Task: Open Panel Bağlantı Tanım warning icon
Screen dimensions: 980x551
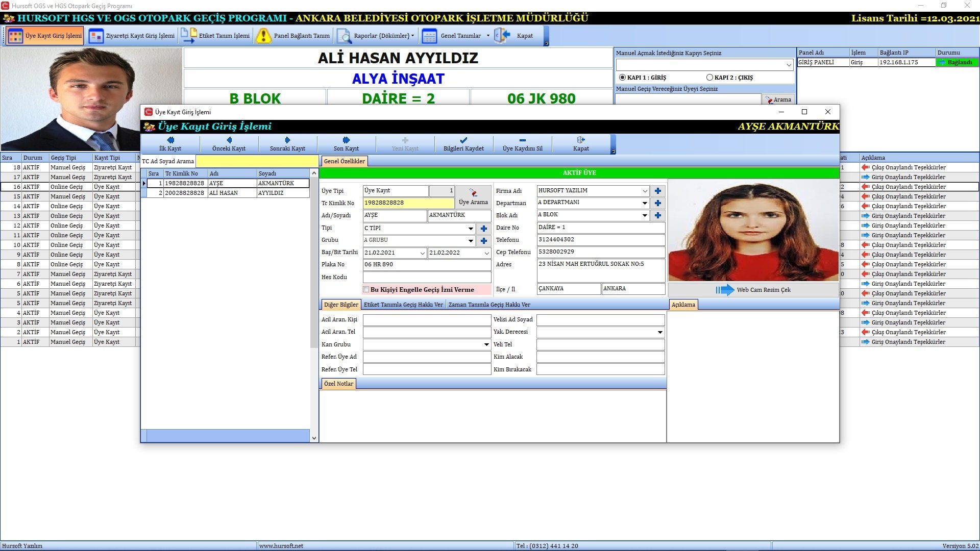Action: click(x=263, y=36)
